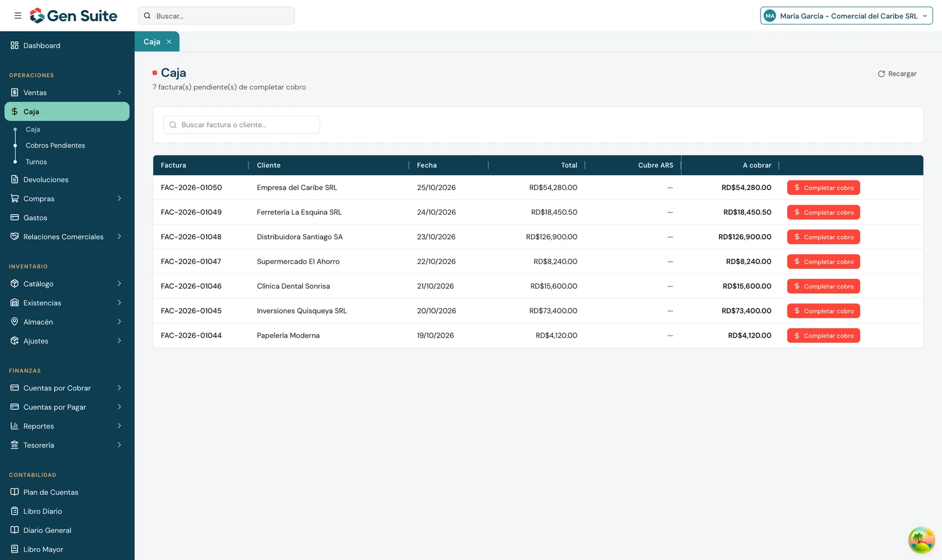This screenshot has width=942, height=560.
Task: Expand the Catálogo section
Action: point(120,284)
